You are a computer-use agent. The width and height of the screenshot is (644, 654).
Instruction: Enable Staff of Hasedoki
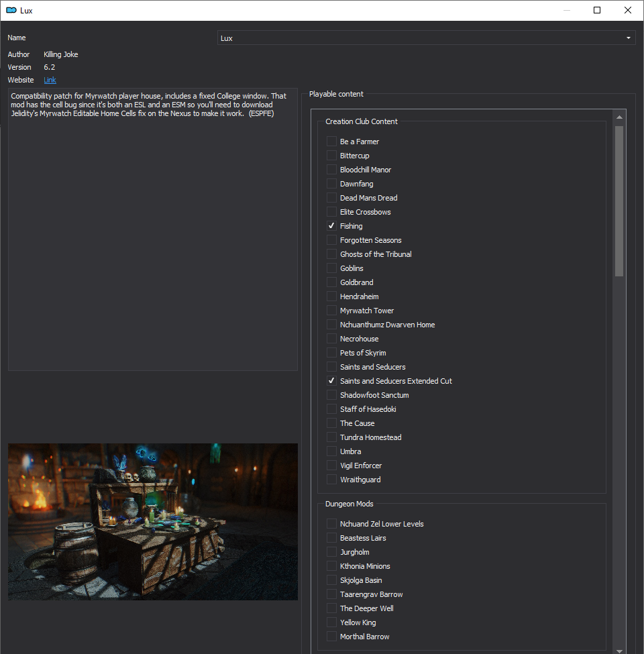point(331,410)
